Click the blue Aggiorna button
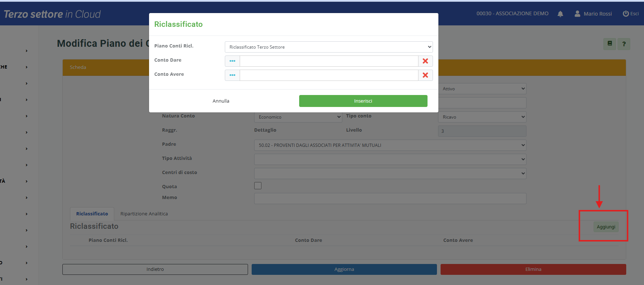This screenshot has width=644, height=285. click(x=344, y=269)
